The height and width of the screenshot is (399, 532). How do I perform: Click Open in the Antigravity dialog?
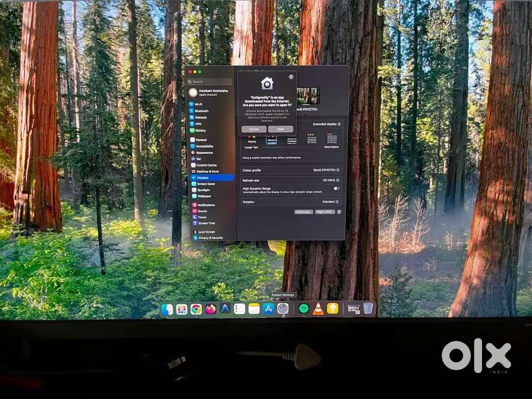pos(280,129)
